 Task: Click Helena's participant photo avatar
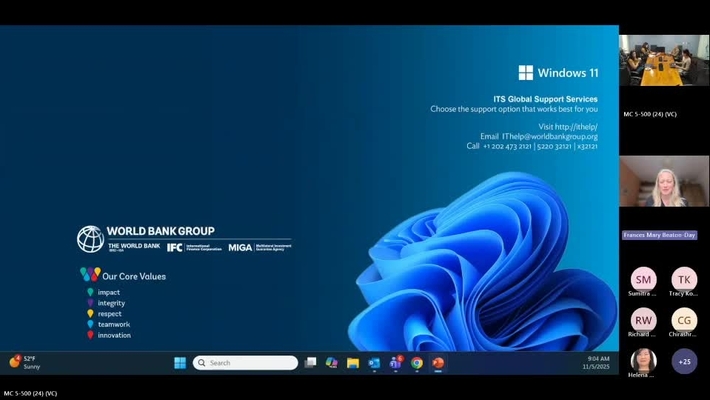[x=643, y=360]
